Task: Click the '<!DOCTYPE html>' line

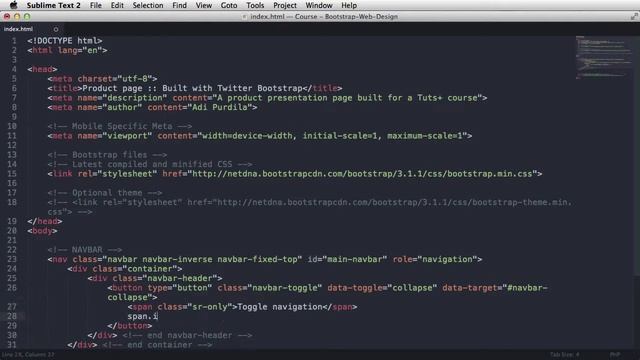Action: (65, 41)
